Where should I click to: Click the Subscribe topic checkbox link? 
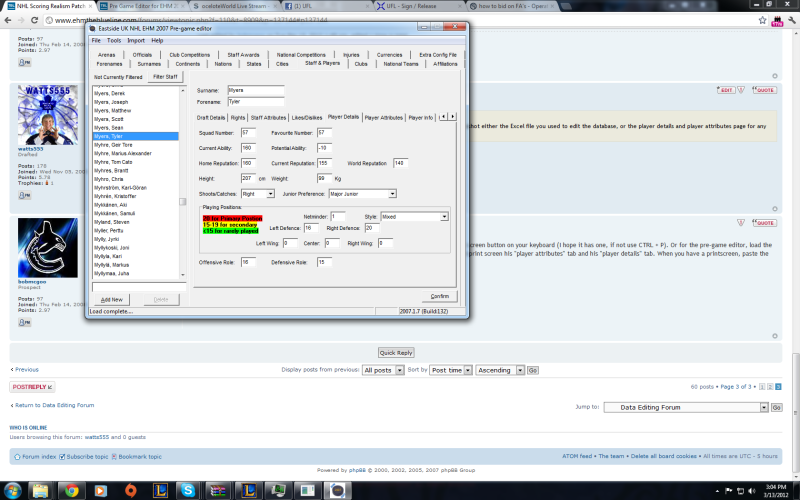[x=83, y=457]
